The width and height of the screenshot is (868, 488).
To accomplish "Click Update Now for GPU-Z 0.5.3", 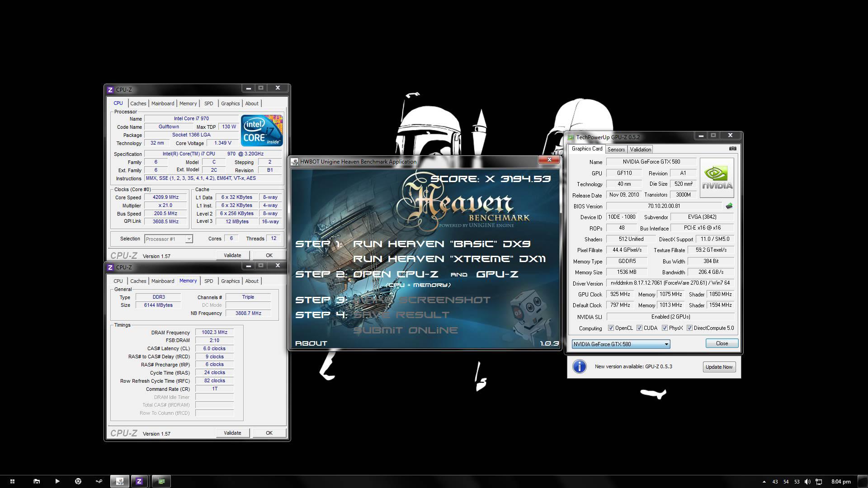I will click(x=719, y=367).
